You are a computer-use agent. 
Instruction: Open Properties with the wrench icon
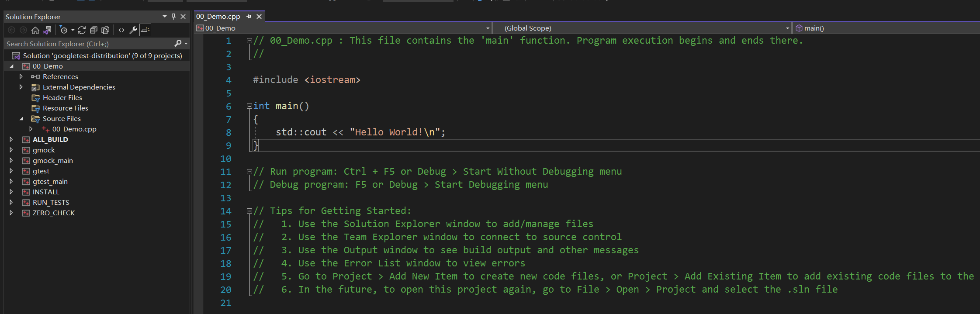[x=133, y=30]
